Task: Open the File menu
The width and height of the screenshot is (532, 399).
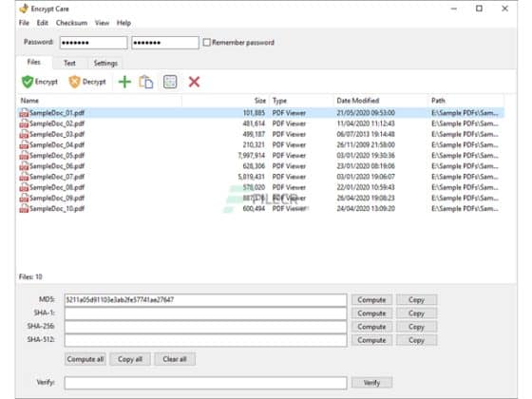Action: tap(24, 23)
